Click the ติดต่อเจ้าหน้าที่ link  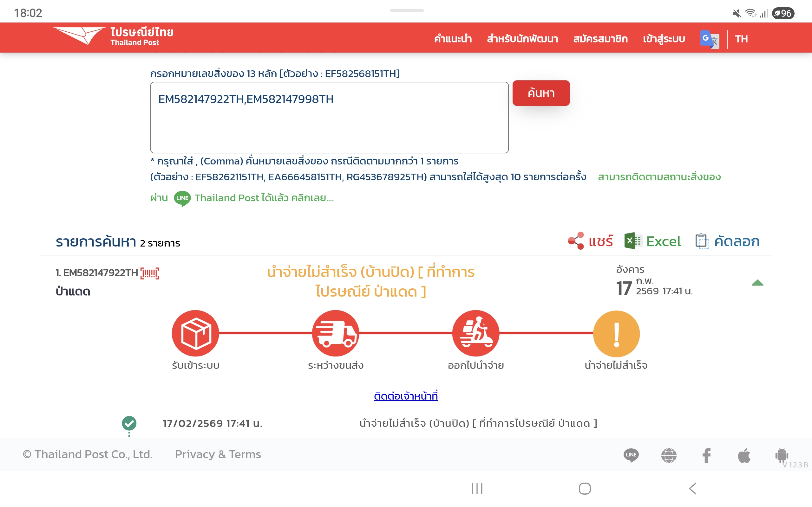tap(406, 396)
